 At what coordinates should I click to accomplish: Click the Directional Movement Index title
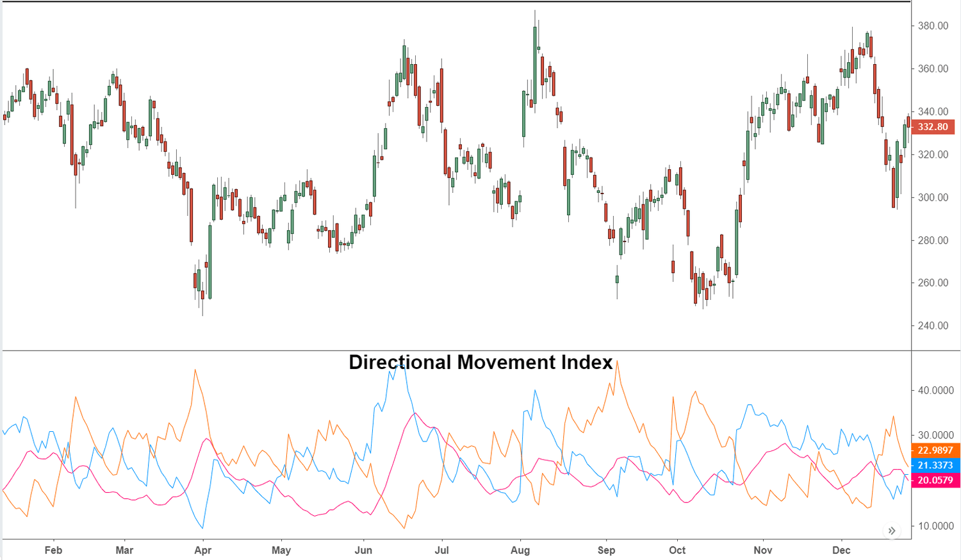[x=481, y=362]
